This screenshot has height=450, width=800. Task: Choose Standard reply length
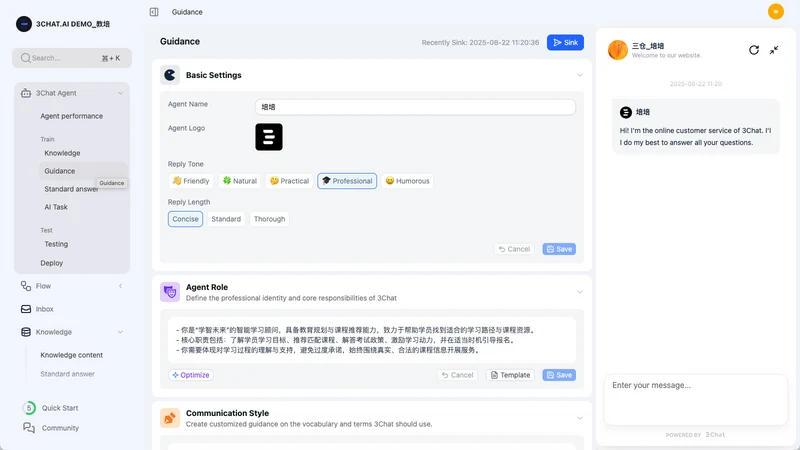pyautogui.click(x=226, y=219)
